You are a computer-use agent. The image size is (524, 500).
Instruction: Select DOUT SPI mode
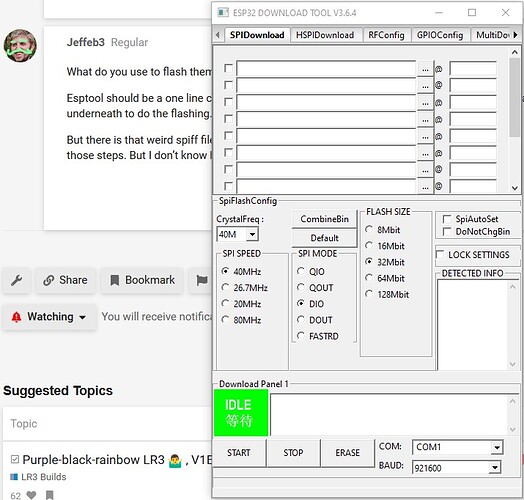pos(301,320)
